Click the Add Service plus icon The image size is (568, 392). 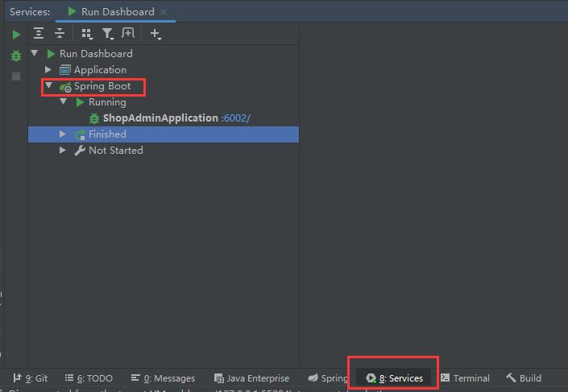155,34
